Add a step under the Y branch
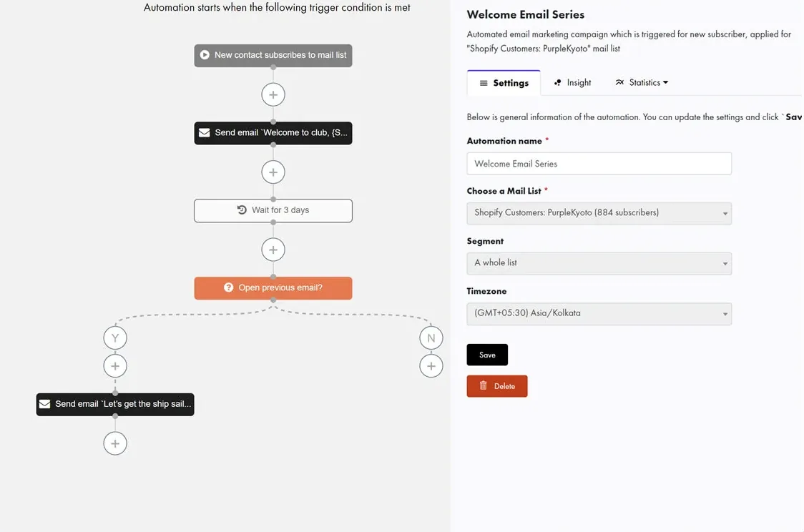The height and width of the screenshot is (532, 804). click(x=115, y=366)
